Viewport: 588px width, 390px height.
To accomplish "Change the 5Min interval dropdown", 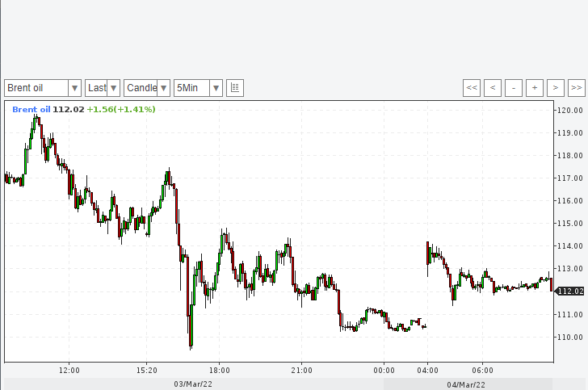I will click(198, 88).
